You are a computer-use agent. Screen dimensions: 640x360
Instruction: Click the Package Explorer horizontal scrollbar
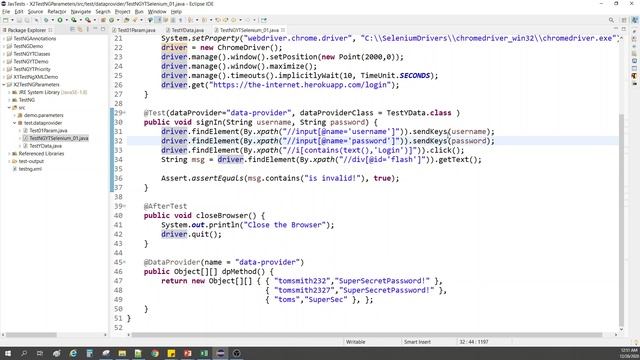tap(31, 335)
